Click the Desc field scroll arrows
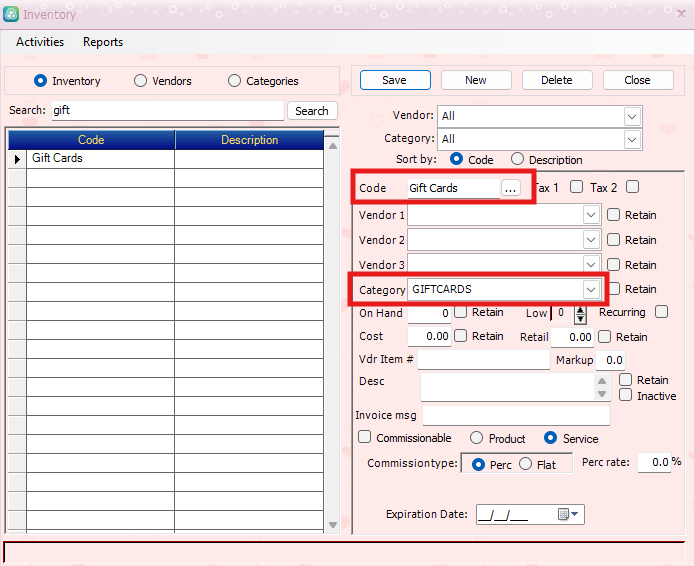The width and height of the screenshot is (695, 566). coord(602,387)
